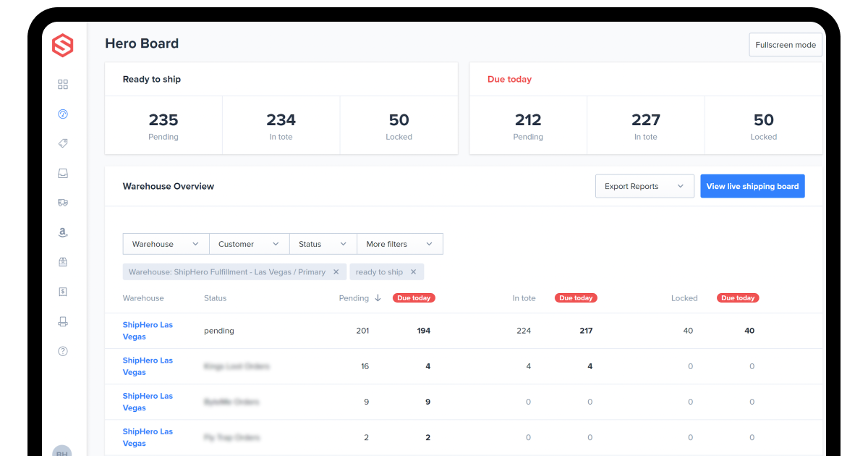Viewport: 868px width, 456px height.
Task: Click the Warehouse Overview heading
Action: point(169,186)
